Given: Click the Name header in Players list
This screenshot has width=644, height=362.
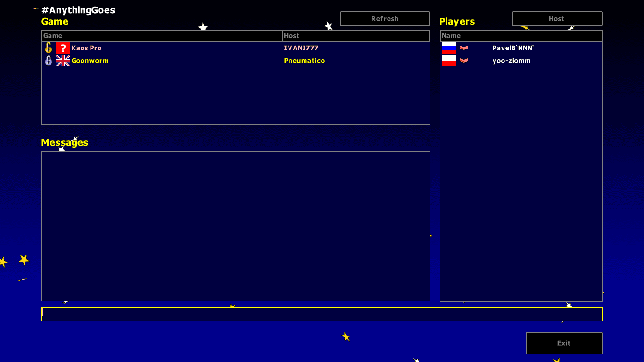Looking at the screenshot, I should [521, 36].
